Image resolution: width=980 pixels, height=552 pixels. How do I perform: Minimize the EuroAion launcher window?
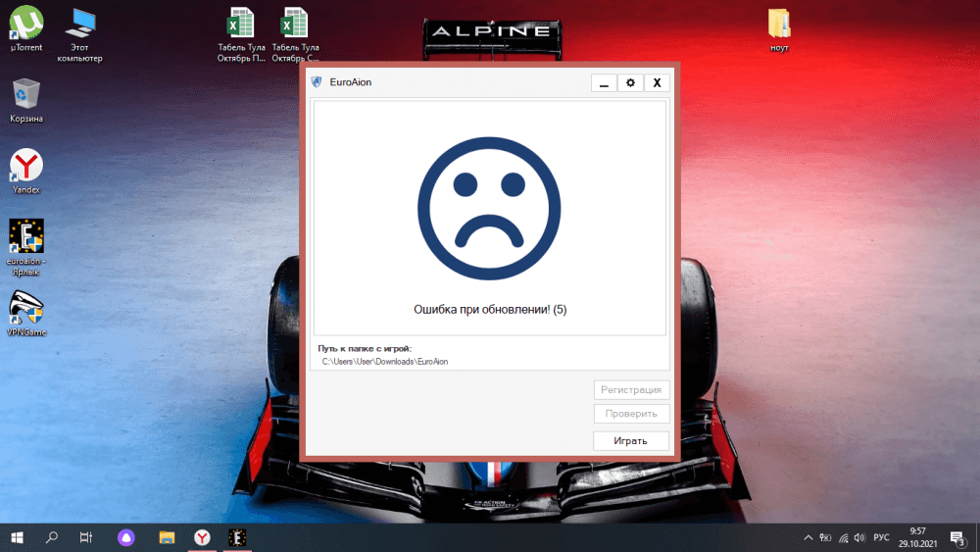click(604, 83)
